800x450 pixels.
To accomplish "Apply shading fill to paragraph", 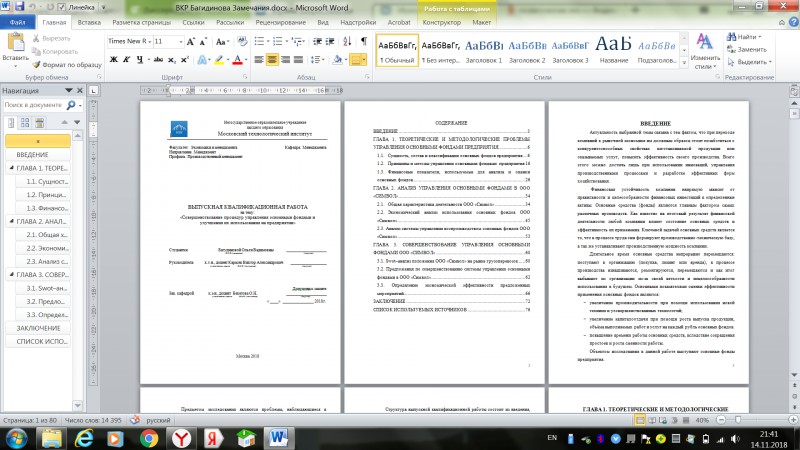I will pos(337,60).
